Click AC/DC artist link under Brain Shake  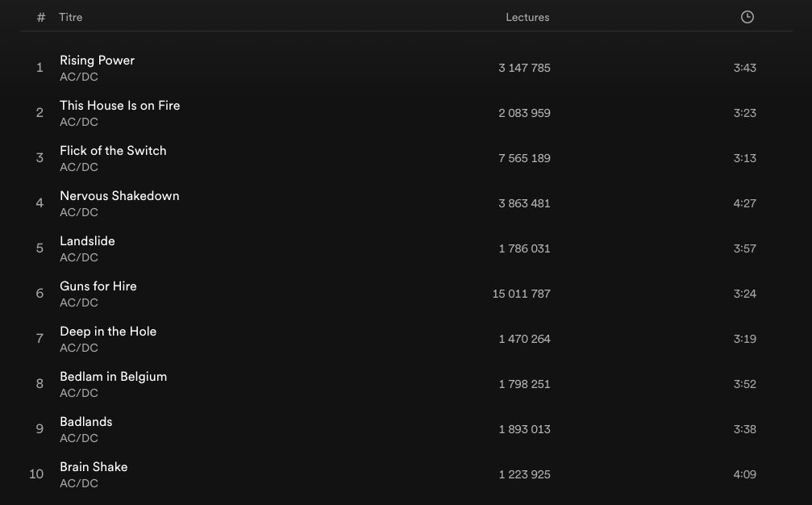pos(78,484)
